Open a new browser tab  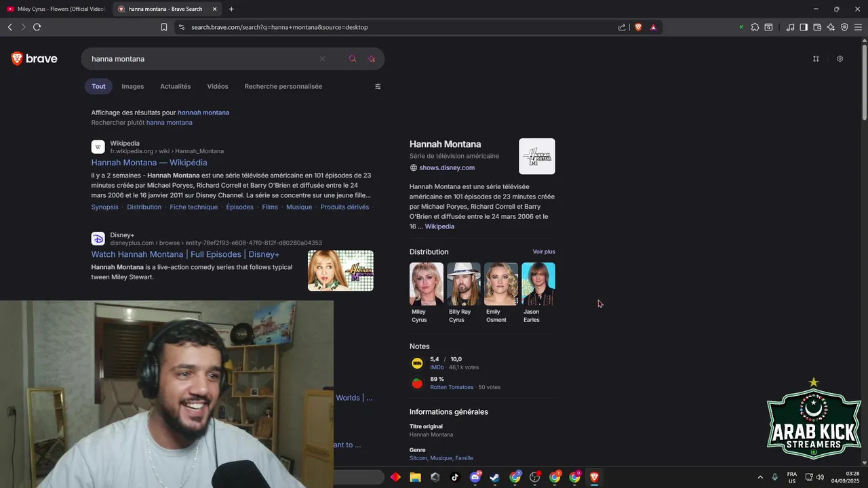click(x=231, y=9)
